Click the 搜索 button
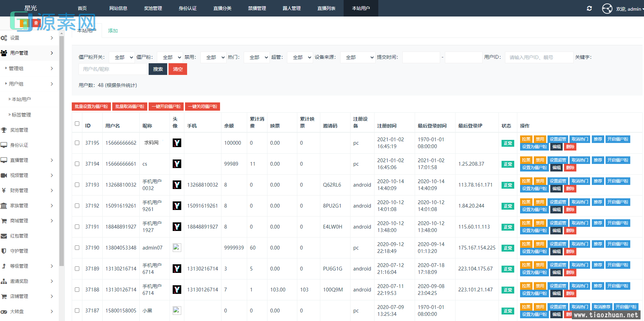The height and width of the screenshot is (321, 644). [158, 69]
